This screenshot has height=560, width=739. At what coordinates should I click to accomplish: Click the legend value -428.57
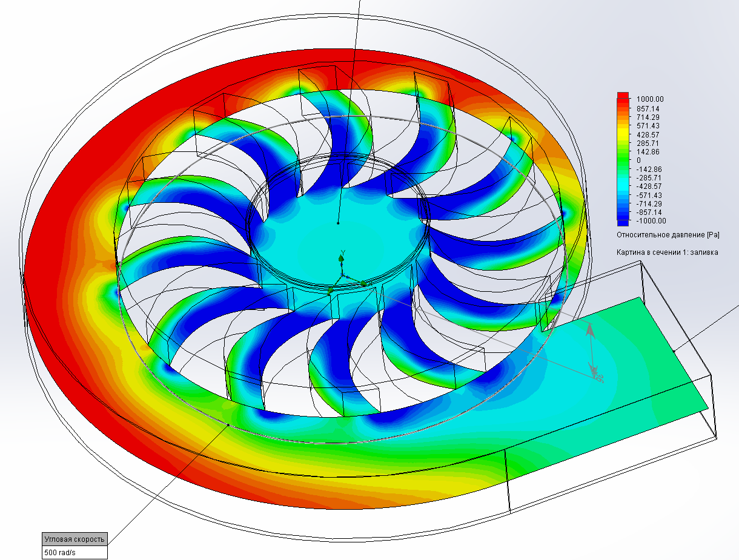[x=648, y=186]
